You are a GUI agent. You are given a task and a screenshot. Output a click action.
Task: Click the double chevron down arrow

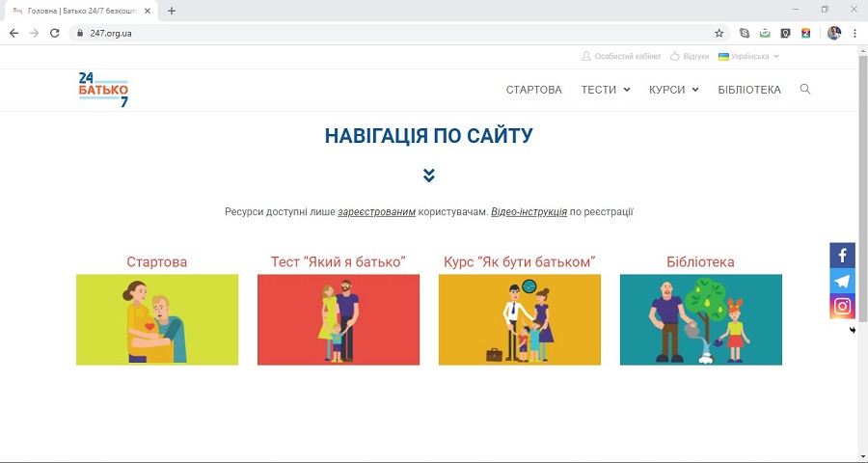428,175
